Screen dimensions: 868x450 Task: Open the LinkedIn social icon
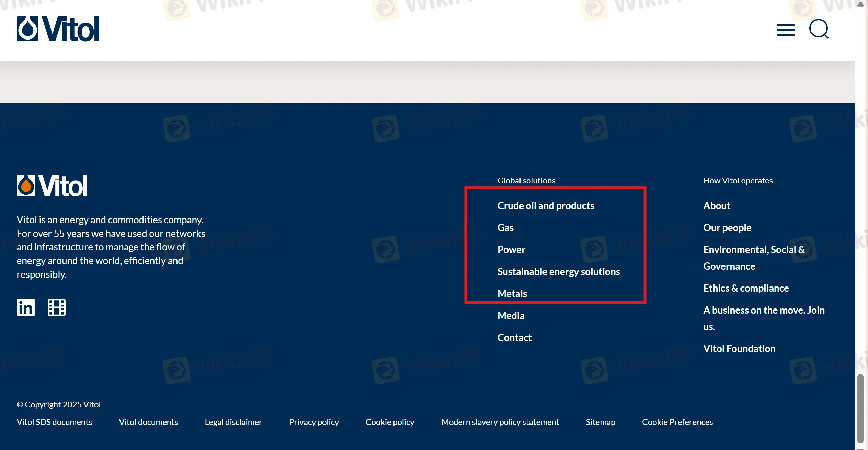coord(26,307)
